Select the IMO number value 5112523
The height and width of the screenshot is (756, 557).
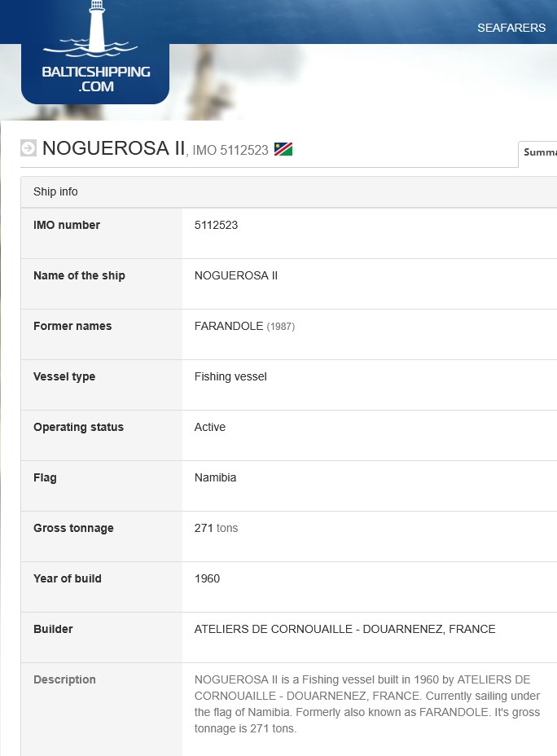coord(216,225)
